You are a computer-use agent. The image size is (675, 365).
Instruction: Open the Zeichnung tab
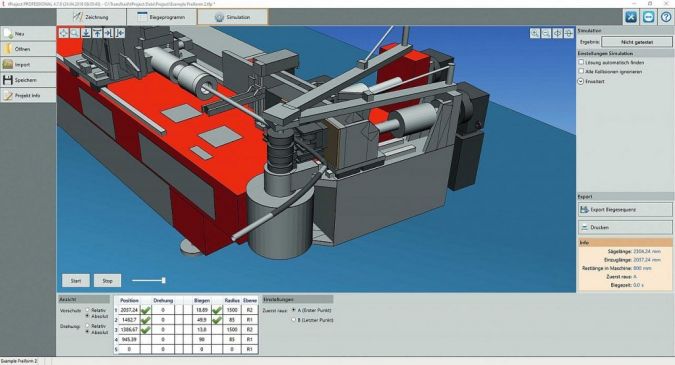tap(91, 17)
